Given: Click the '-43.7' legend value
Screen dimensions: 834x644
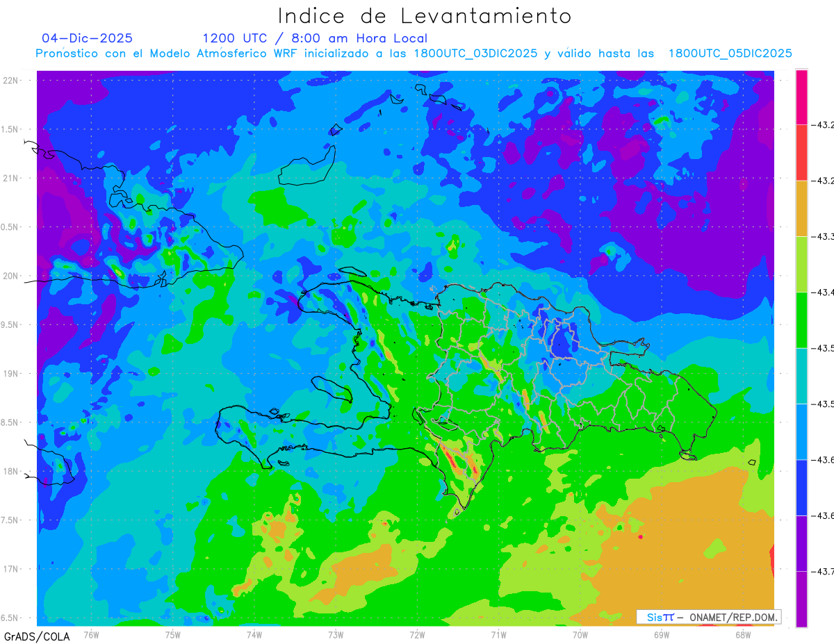Looking at the screenshot, I should (824, 571).
